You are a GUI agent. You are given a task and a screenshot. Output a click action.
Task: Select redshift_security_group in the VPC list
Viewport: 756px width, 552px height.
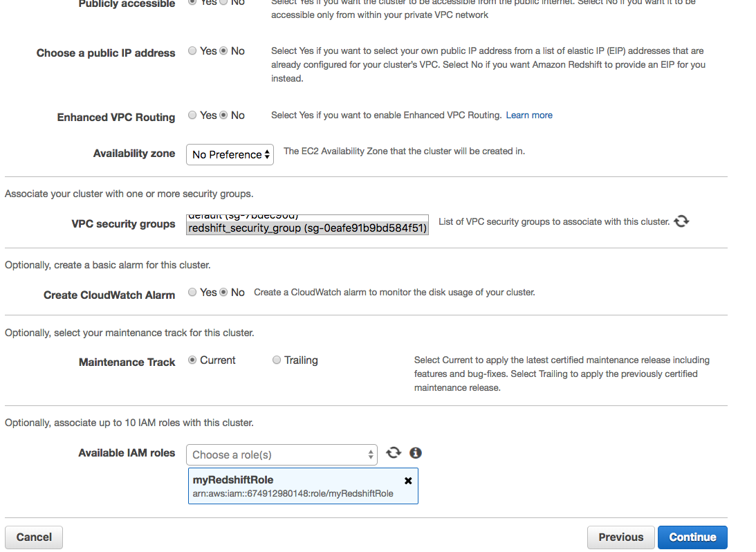(307, 228)
